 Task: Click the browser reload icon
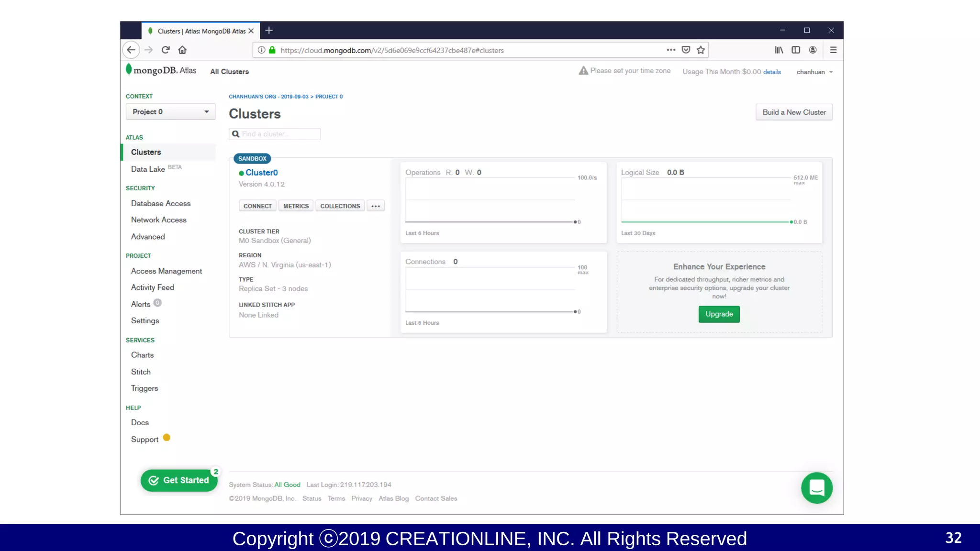(166, 50)
